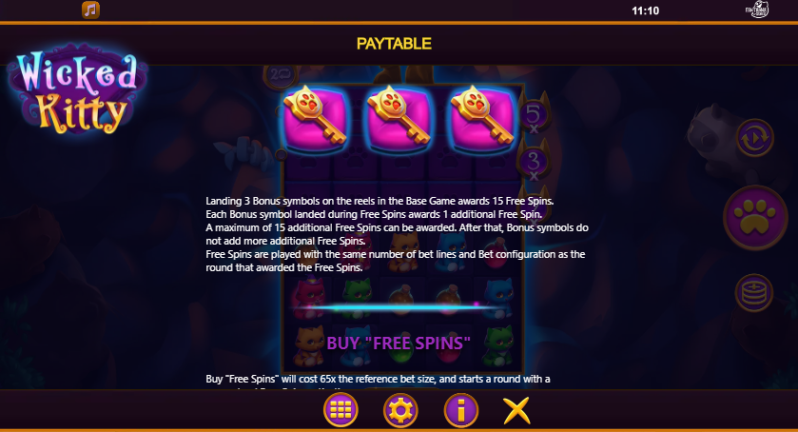Click the middle golden key bonus symbol
The height and width of the screenshot is (432, 798).
398,118
